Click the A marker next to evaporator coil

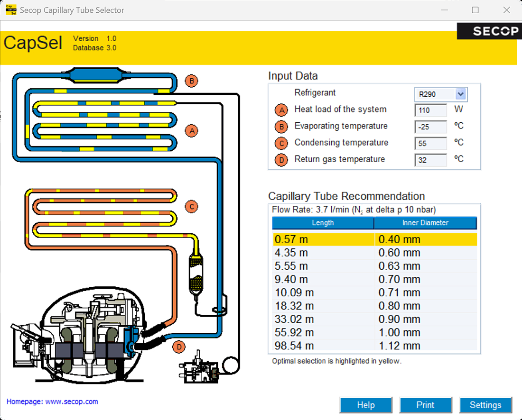[x=191, y=131]
